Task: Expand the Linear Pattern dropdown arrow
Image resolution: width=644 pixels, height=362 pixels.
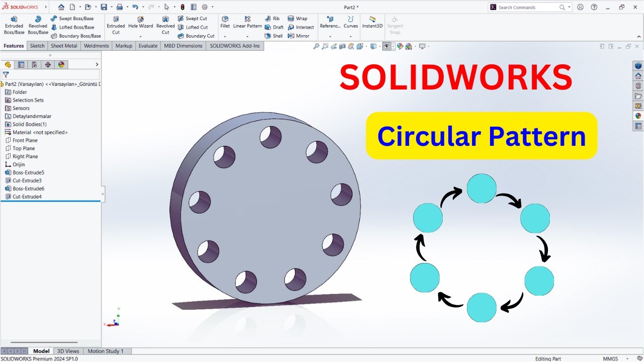Action: click(248, 36)
